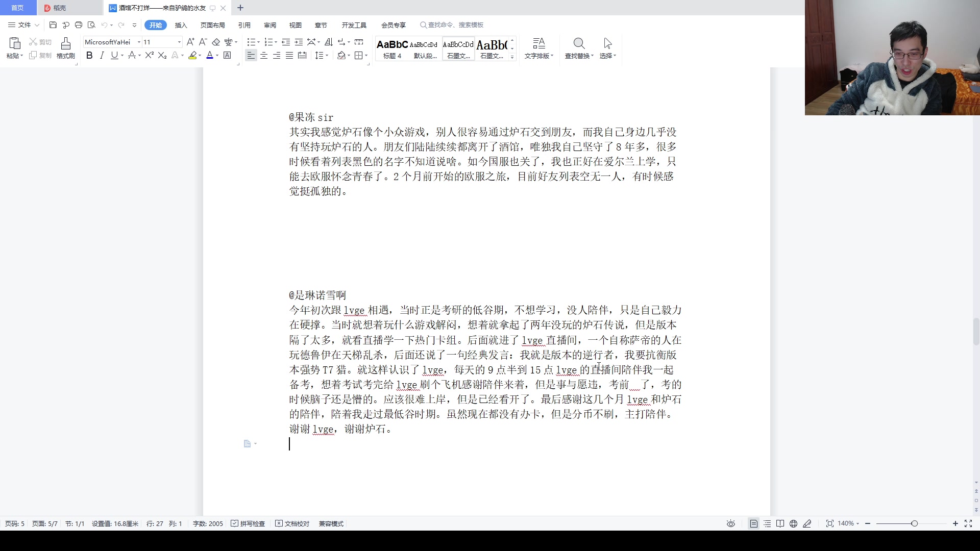Open the quick access customize dropdown
The width and height of the screenshot is (980, 551).
(x=134, y=24)
